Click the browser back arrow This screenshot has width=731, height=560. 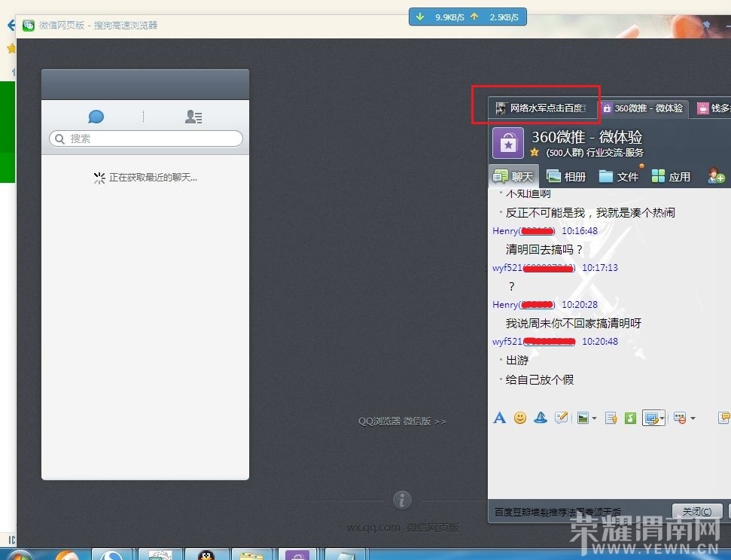[11, 25]
